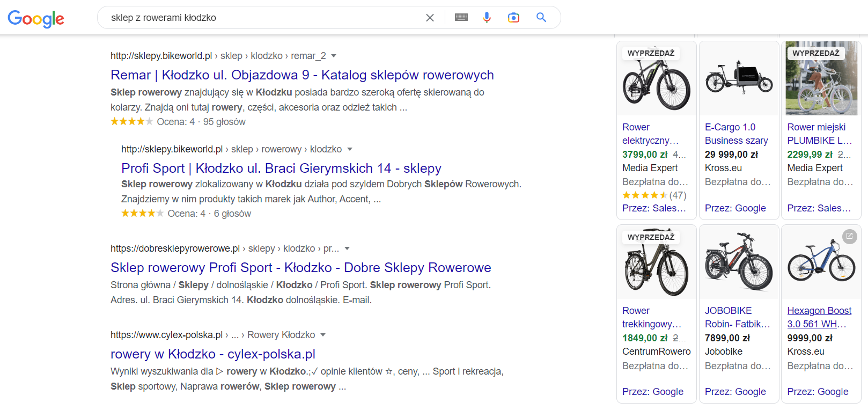
Task: Click price 2299,99 zł
Action: pos(810,155)
